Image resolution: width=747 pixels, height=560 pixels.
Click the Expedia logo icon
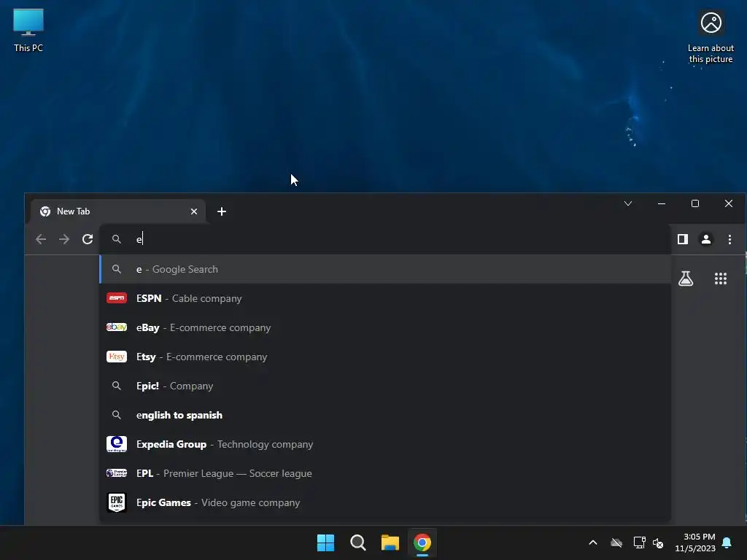[x=116, y=444]
